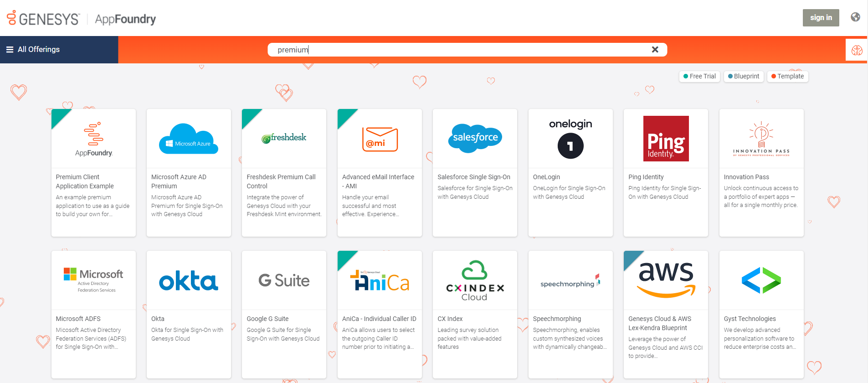Screen dimensions: 868x383
Task: Clear the search with the X icon
Action: (x=655, y=50)
